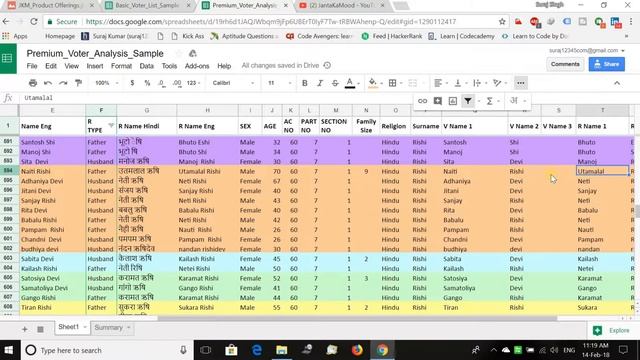Switch to the Summary sheet tab
Viewport: 640px width, 360px height.
pos(112,327)
